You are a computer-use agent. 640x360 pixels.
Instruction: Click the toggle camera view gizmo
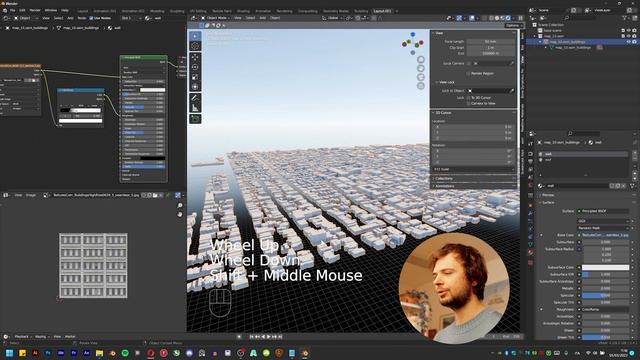tap(421, 77)
